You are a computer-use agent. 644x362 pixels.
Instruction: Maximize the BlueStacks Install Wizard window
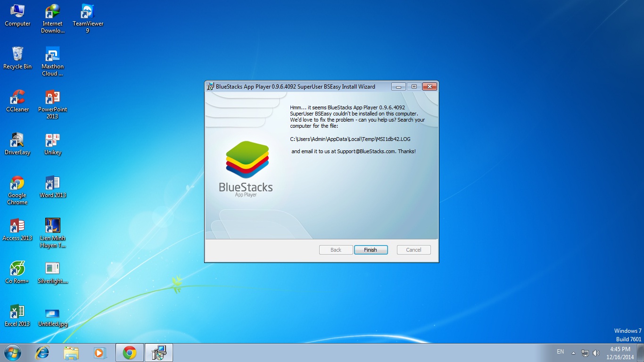[x=414, y=86]
